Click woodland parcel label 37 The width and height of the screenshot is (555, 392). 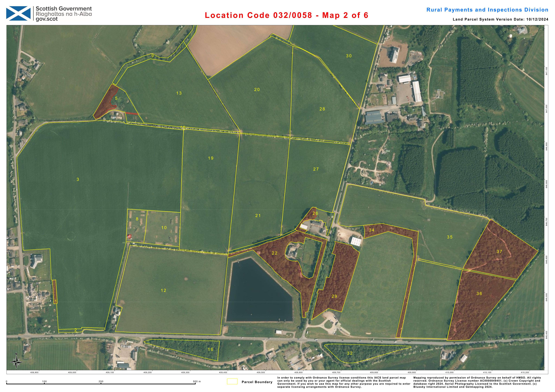(x=499, y=252)
